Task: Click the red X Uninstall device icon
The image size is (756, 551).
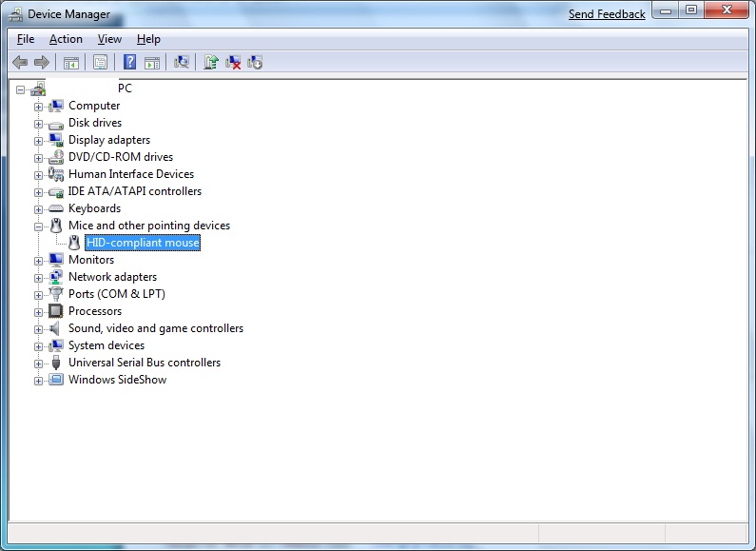Action: 233,63
